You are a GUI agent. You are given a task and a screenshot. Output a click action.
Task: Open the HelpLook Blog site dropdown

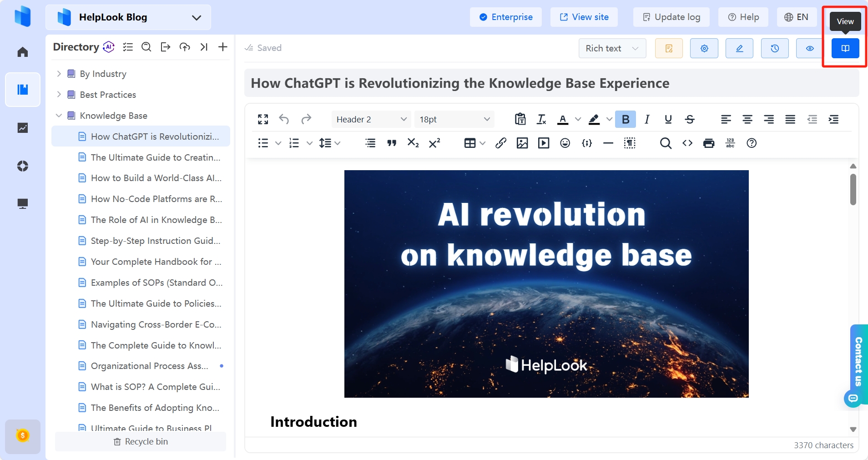[128, 17]
